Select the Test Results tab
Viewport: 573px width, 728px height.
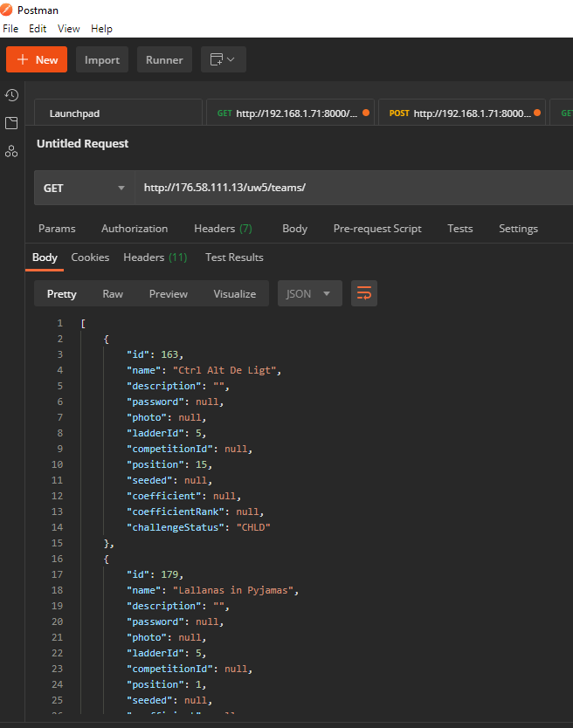234,258
